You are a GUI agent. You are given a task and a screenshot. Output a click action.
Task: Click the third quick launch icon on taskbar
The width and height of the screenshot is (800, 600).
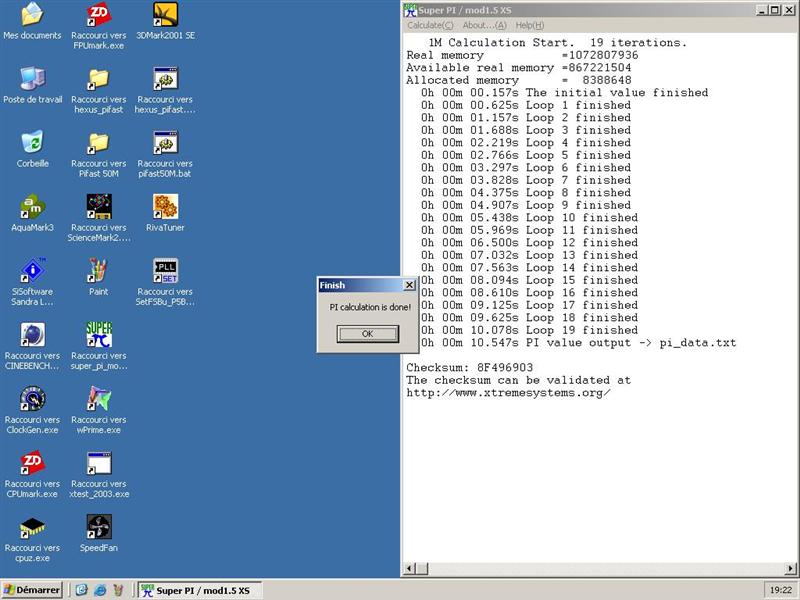coord(118,590)
